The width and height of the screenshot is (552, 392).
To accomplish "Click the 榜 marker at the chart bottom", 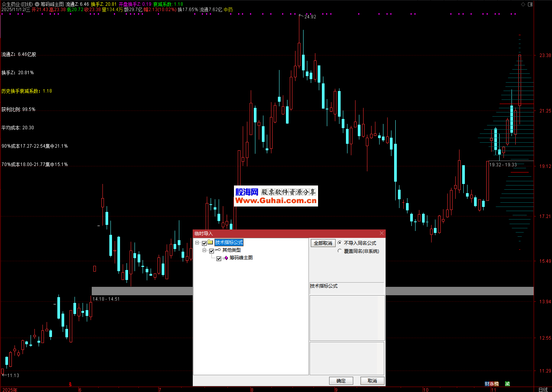I will click(496, 384).
